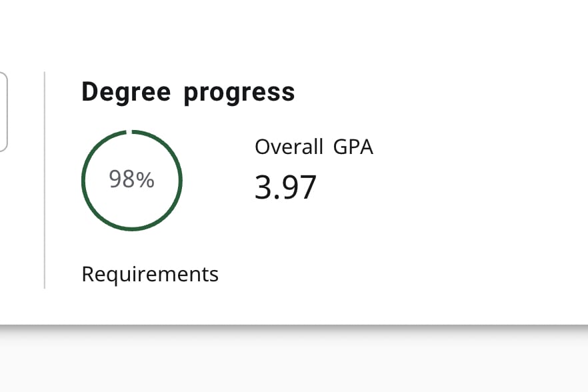Click the vertical divider beside Degree progress
588x392 pixels.
tap(45, 180)
